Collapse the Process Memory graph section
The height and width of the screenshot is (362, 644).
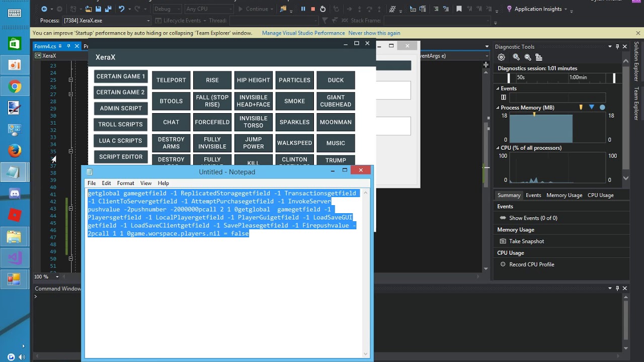tap(498, 108)
